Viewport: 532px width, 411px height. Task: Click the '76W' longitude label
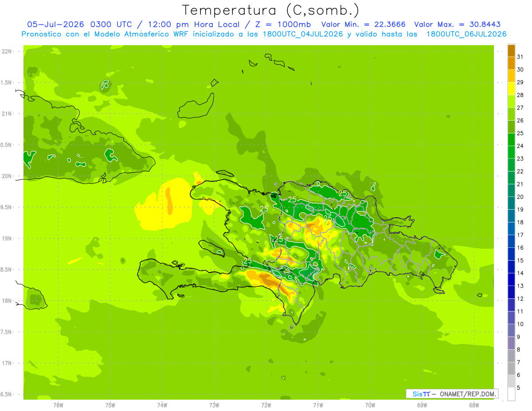(x=58, y=405)
